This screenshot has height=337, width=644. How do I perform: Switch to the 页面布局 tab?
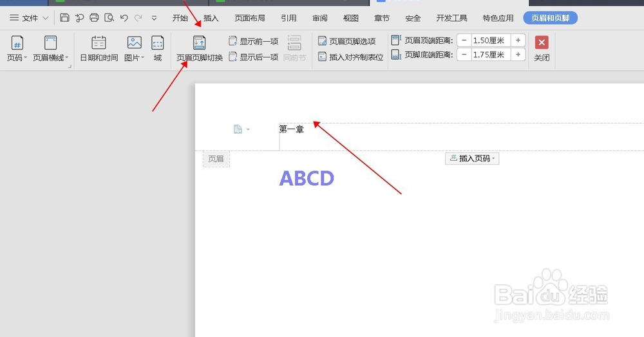click(x=250, y=18)
